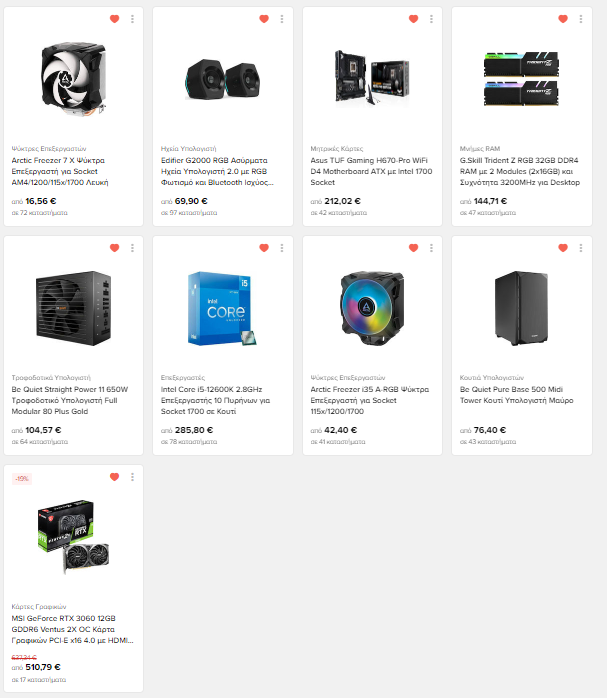607x698 pixels.
Task: Remove Intel Core i5-12600K from favorites
Action: [264, 248]
